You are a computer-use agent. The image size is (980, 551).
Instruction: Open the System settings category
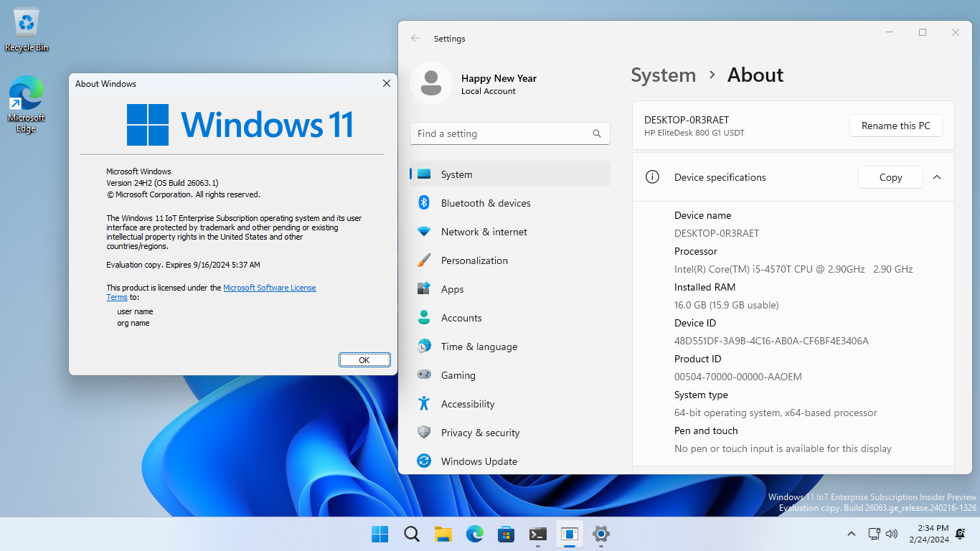[510, 174]
